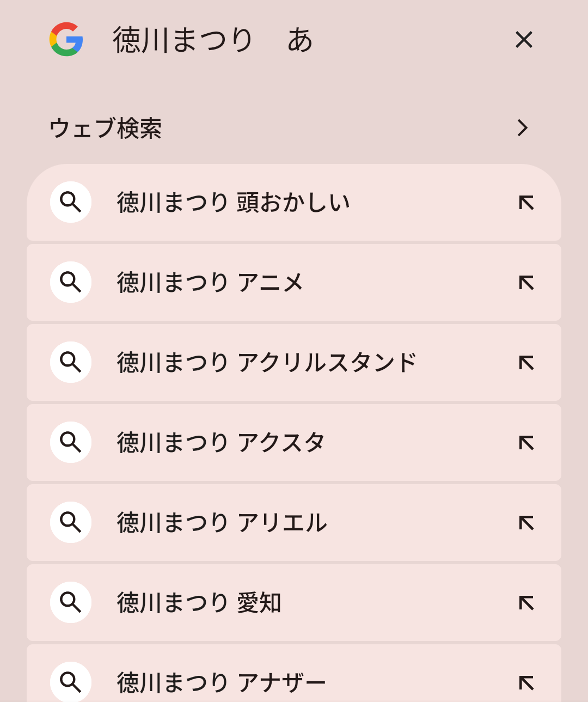Choose suggestion 徳川まつり アクリルスタンド
Viewport: 588px width, 702px height.
pos(267,363)
